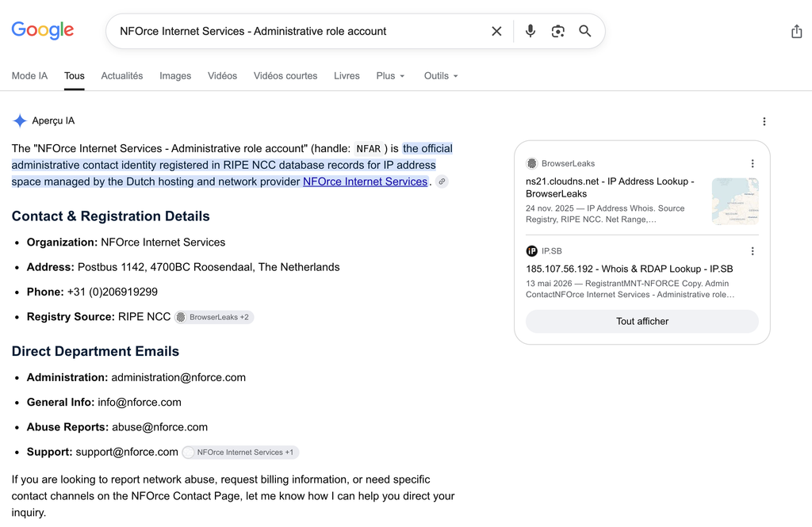Click the BrowserLeaks map thumbnail

(x=735, y=200)
